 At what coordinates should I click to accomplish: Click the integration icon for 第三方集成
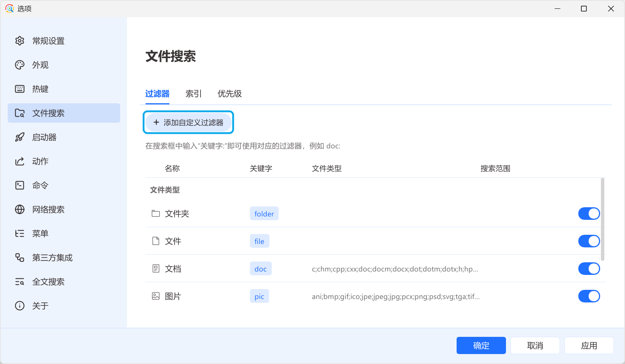[x=20, y=258]
